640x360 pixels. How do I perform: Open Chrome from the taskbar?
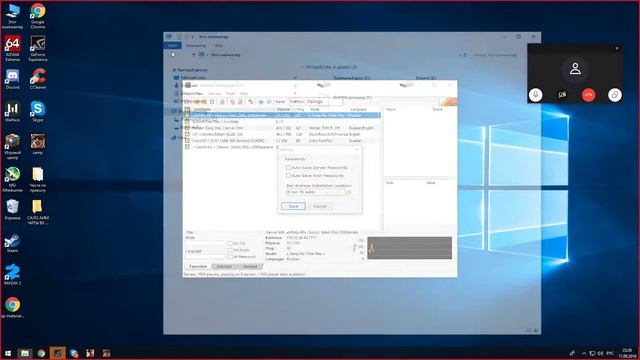(x=41, y=353)
